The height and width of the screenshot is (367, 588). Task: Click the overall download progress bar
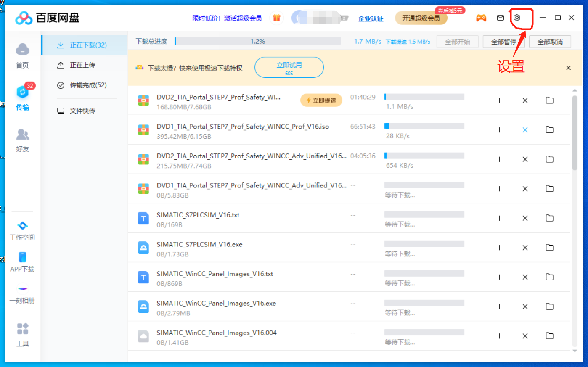click(257, 41)
